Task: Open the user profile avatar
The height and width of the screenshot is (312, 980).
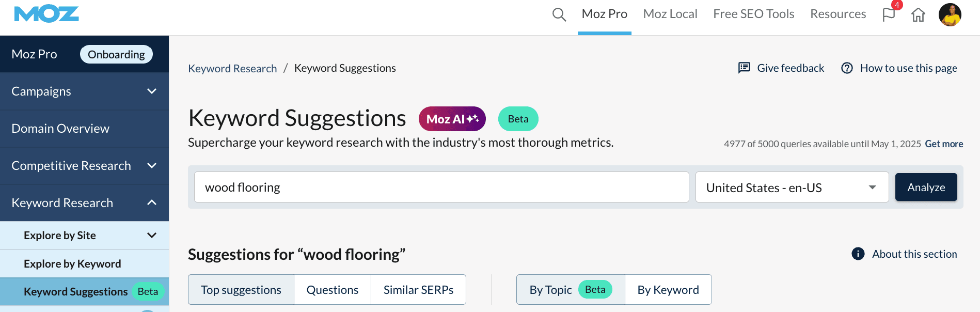Action: pyautogui.click(x=950, y=14)
